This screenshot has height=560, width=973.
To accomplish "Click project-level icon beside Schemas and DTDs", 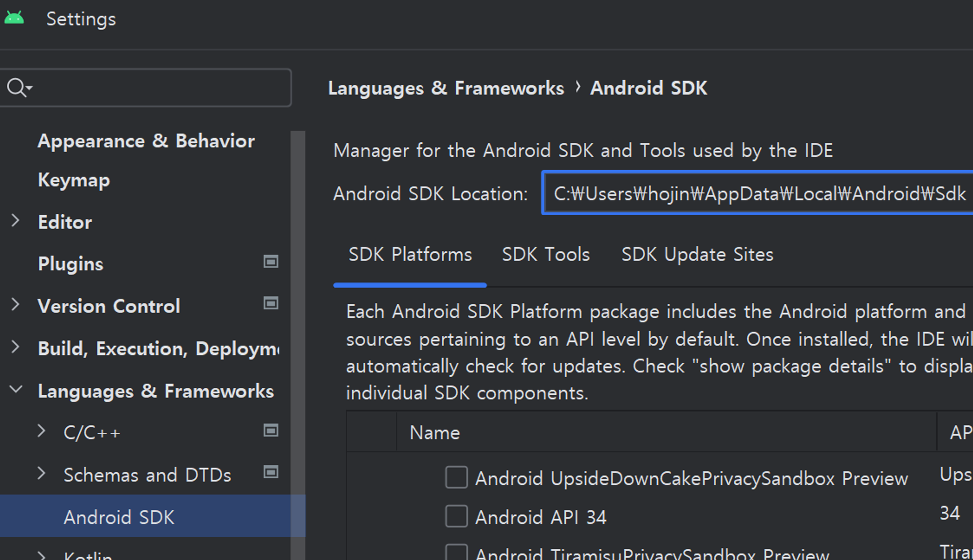I will pyautogui.click(x=270, y=472).
